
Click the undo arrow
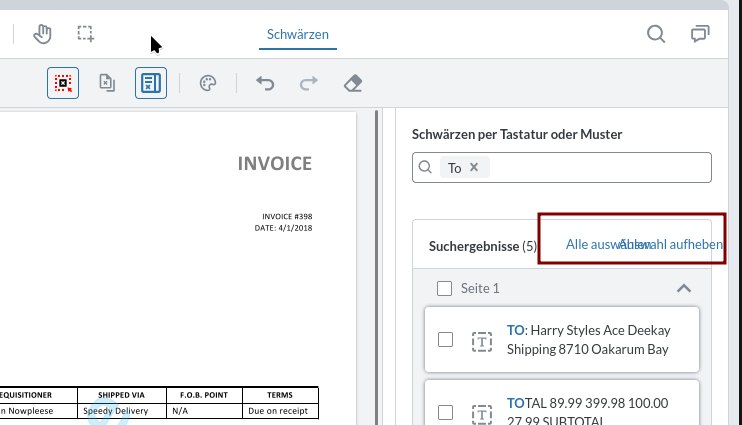(x=265, y=83)
